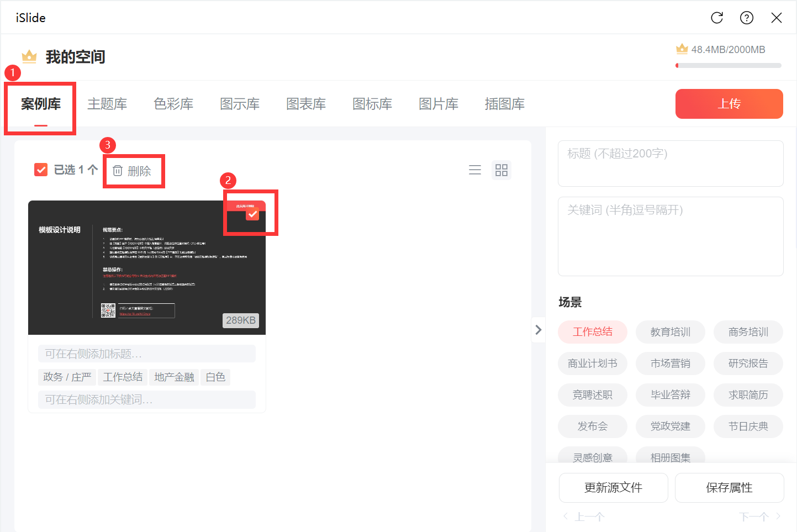Close the iSlide window
The width and height of the screenshot is (797, 532).
point(777,18)
